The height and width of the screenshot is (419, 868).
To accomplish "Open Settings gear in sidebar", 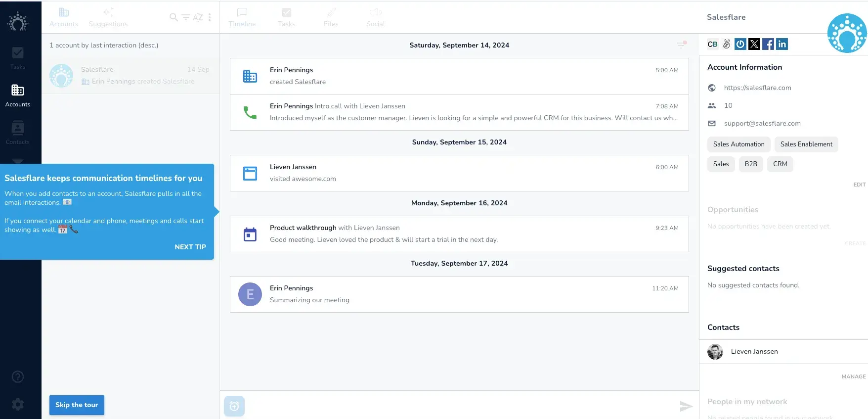I will (18, 405).
